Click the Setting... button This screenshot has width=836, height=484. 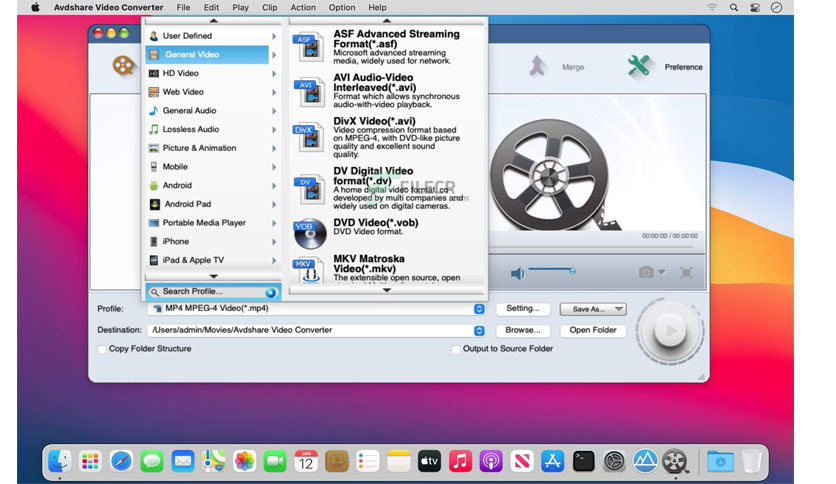[x=522, y=309]
